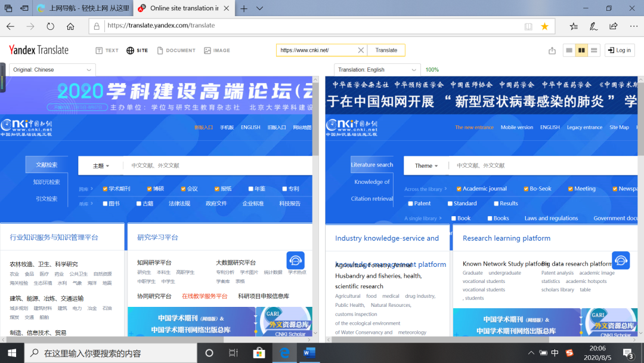Open the Mobile version link
This screenshot has width=644, height=363.
coord(516,127)
